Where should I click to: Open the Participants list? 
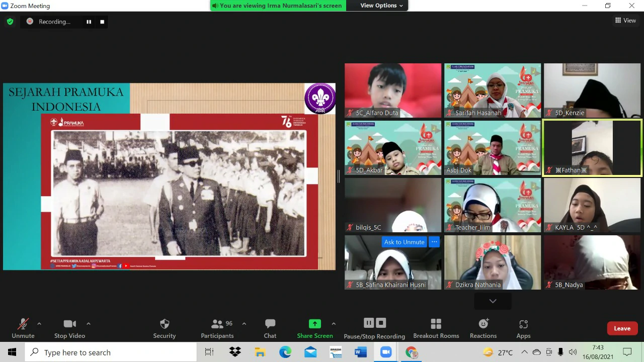217,328
